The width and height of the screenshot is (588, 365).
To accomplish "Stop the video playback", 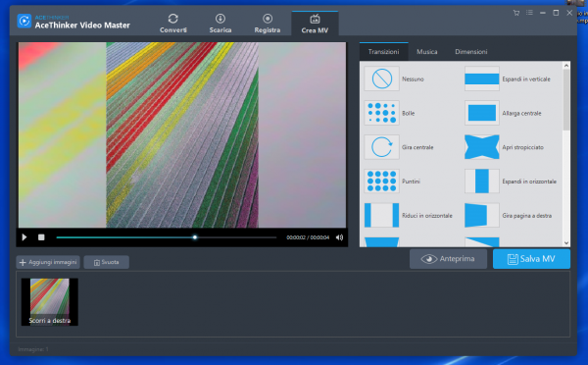I will pyautogui.click(x=41, y=237).
